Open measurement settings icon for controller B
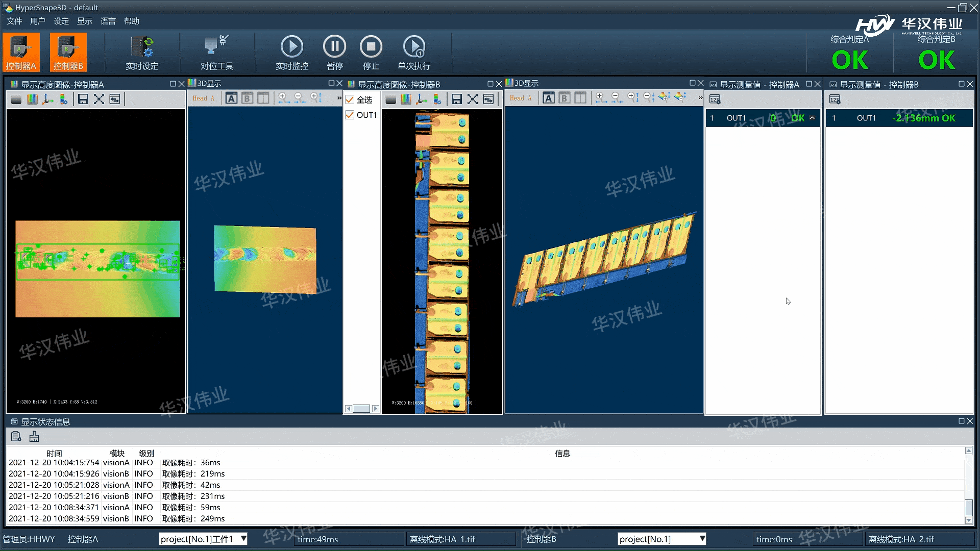This screenshot has height=551, width=980. click(x=835, y=99)
